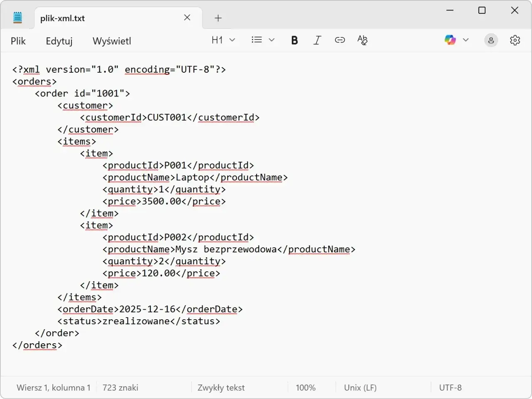Close the plik-xml.txt tab
Image resolution: width=532 pixels, height=399 pixels.
(187, 17)
